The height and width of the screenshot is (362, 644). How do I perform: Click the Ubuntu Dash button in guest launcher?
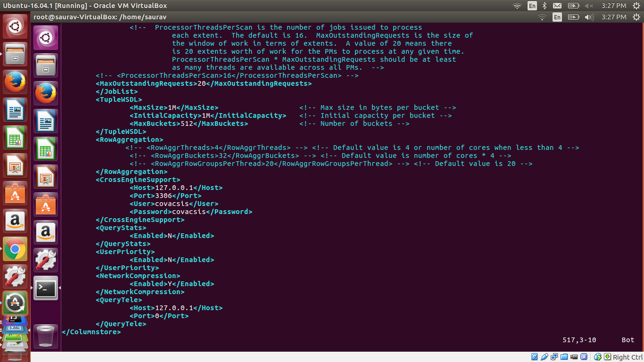coord(46,38)
